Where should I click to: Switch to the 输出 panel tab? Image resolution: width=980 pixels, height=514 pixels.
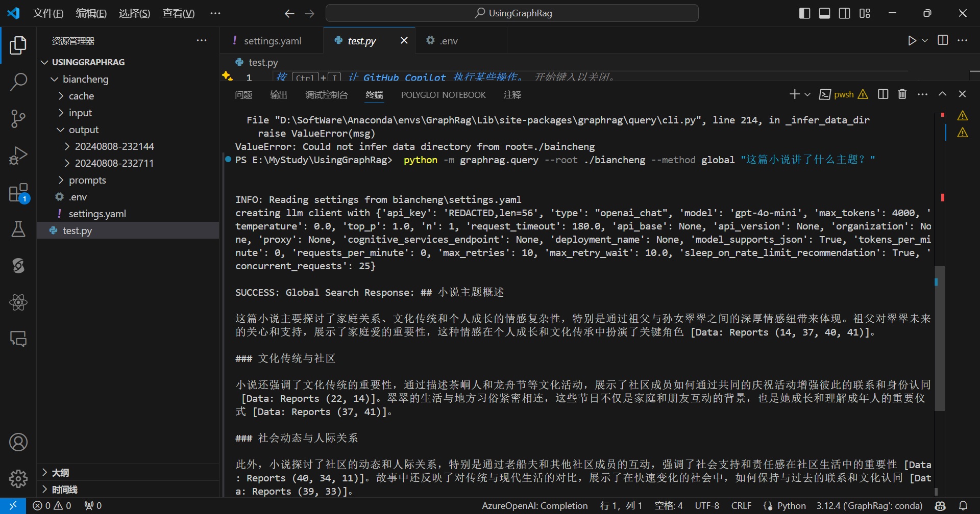(x=279, y=95)
